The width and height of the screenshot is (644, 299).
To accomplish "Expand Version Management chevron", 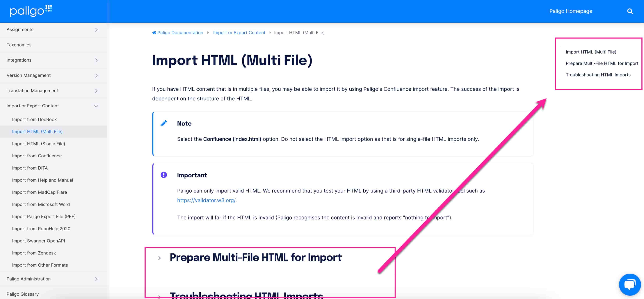I will click(x=96, y=76).
